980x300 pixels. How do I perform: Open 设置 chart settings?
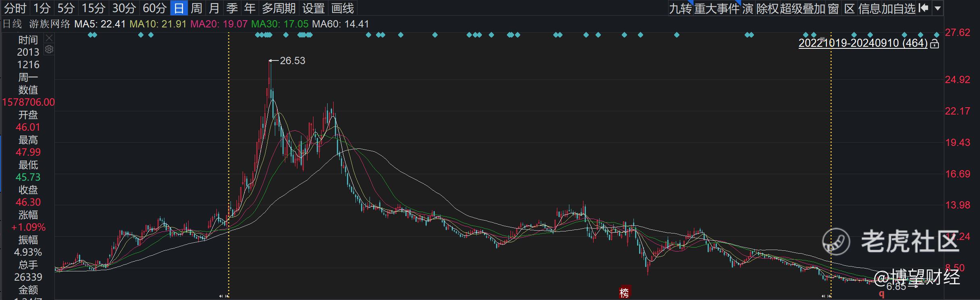(314, 8)
